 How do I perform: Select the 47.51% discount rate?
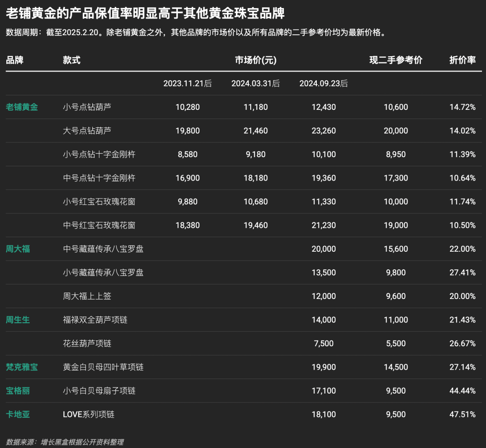click(463, 414)
